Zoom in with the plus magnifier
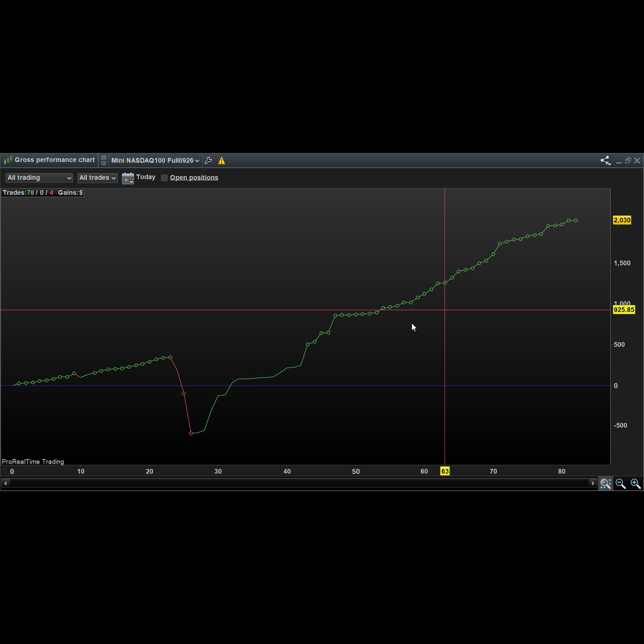The image size is (644, 644). click(635, 484)
